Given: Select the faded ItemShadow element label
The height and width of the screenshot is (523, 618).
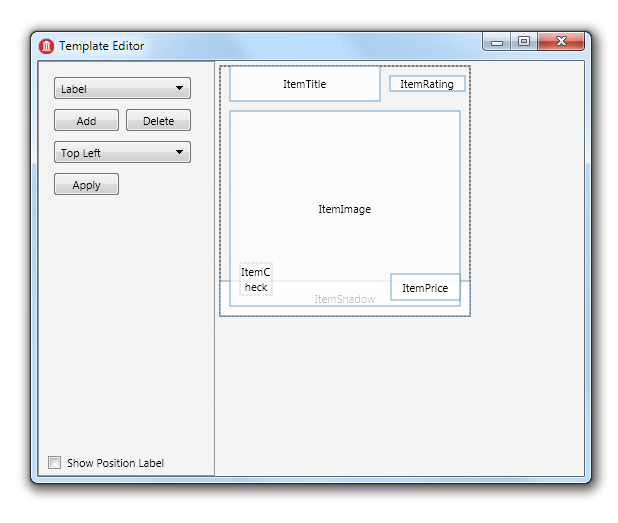Looking at the screenshot, I should 344,299.
